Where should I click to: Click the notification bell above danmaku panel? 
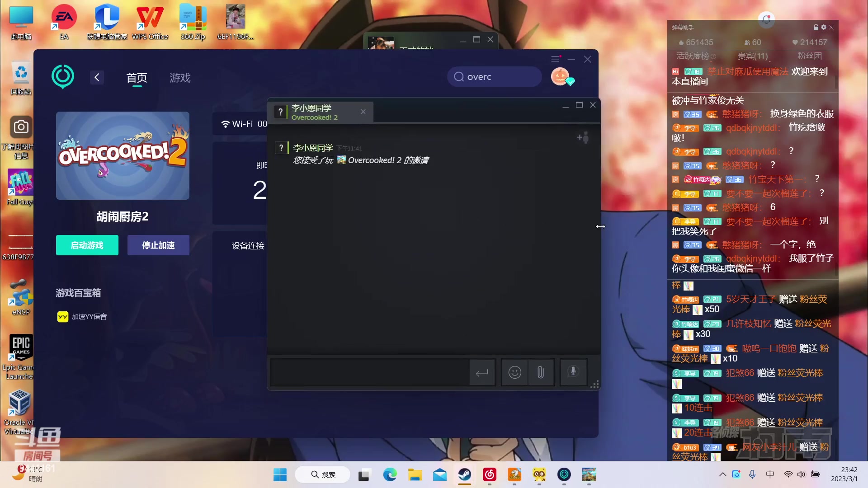click(x=766, y=19)
